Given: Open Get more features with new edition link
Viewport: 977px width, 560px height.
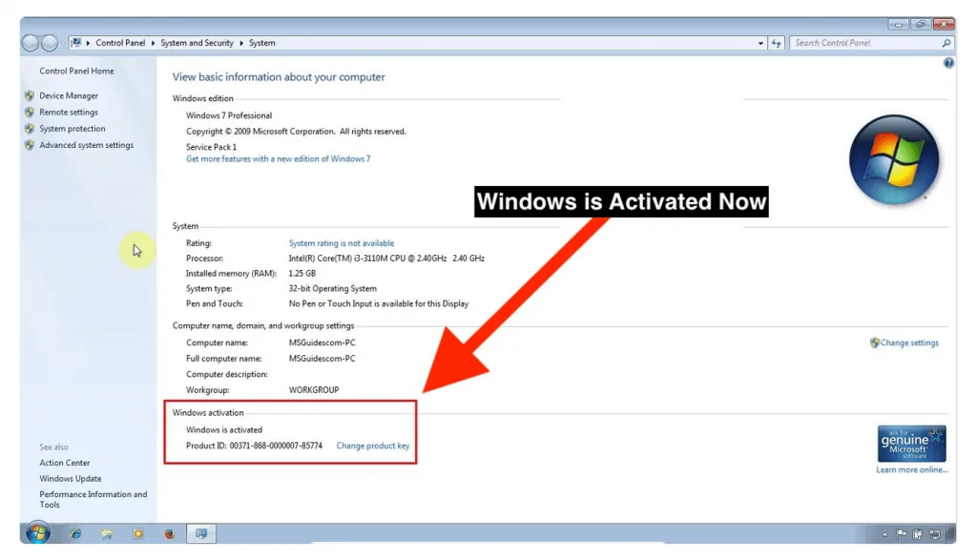Looking at the screenshot, I should (278, 159).
